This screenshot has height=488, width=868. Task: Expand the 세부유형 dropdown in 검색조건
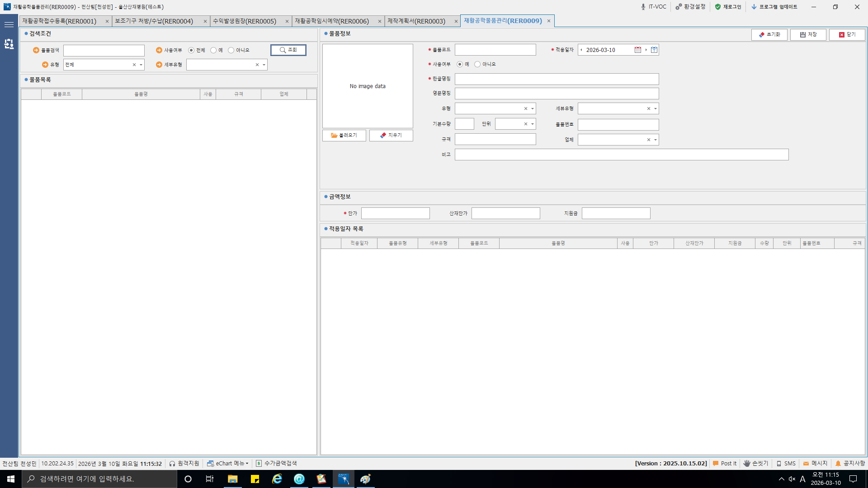pos(264,65)
